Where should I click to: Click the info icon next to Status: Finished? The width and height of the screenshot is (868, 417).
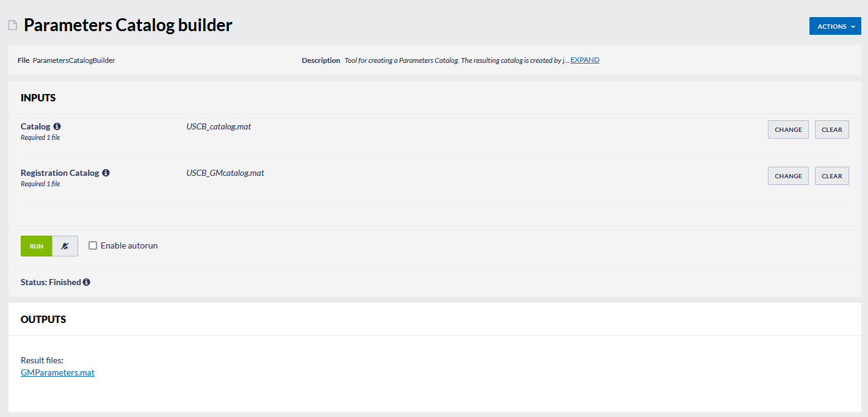coord(87,282)
